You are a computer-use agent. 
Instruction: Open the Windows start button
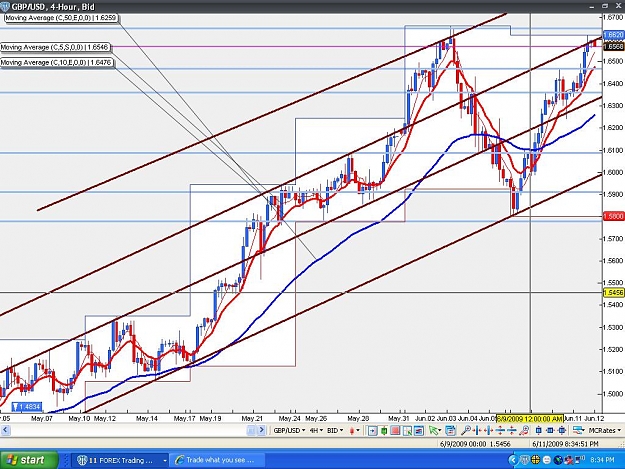(x=29, y=460)
